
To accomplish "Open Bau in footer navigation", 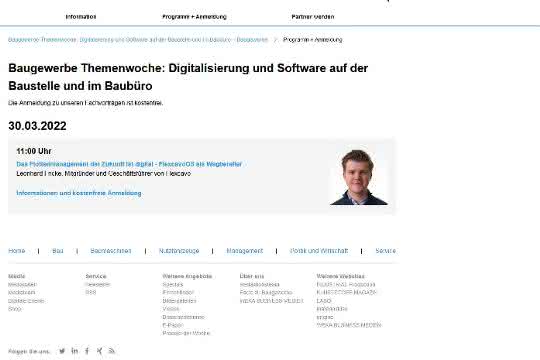I will click(58, 251).
